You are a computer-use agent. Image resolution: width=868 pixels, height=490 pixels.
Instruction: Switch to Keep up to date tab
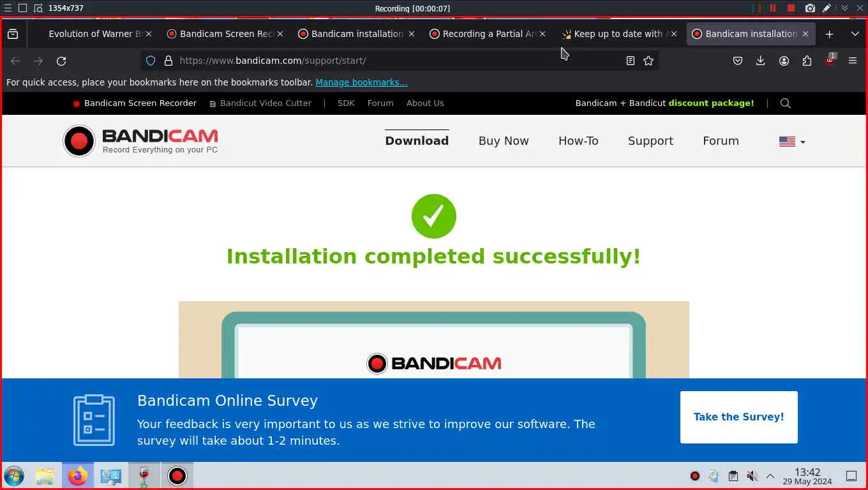618,34
